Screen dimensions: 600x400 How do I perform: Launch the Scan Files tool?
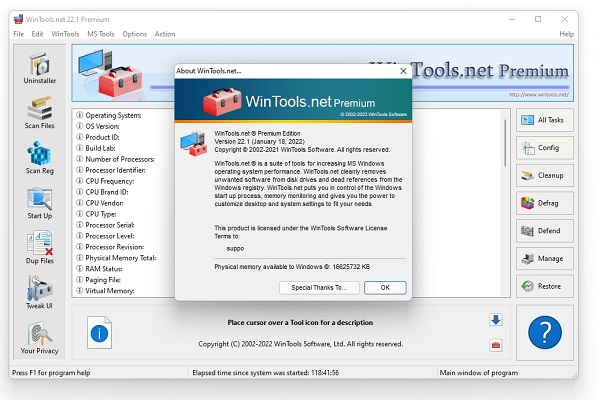click(x=39, y=113)
